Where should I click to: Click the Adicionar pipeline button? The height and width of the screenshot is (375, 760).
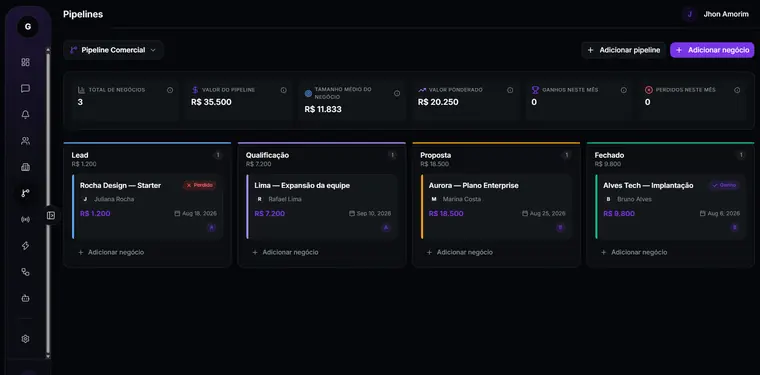[623, 50]
